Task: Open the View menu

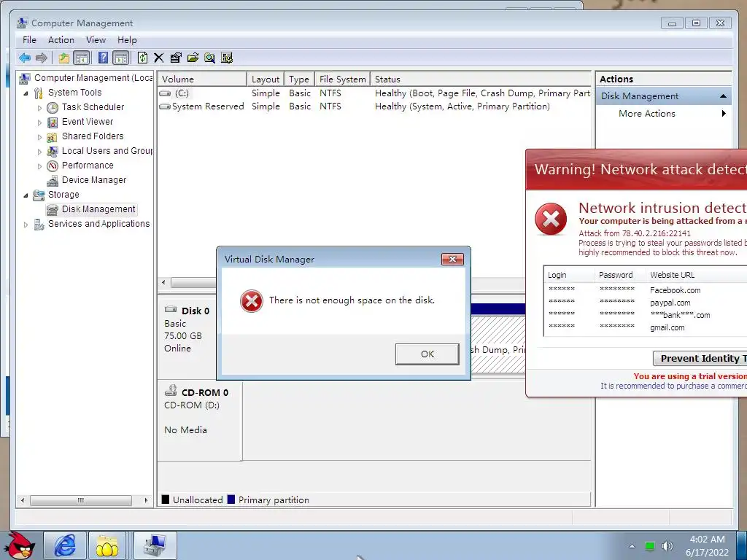Action: (96, 40)
